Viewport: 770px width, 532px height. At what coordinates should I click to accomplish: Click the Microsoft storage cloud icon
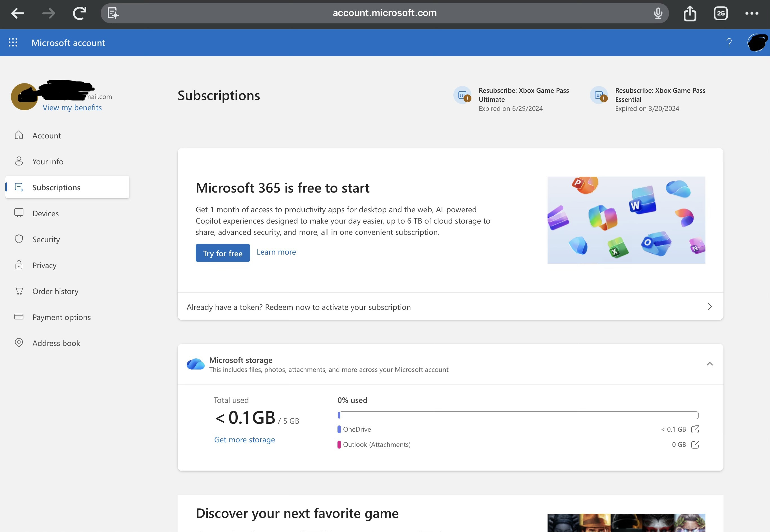pos(195,364)
